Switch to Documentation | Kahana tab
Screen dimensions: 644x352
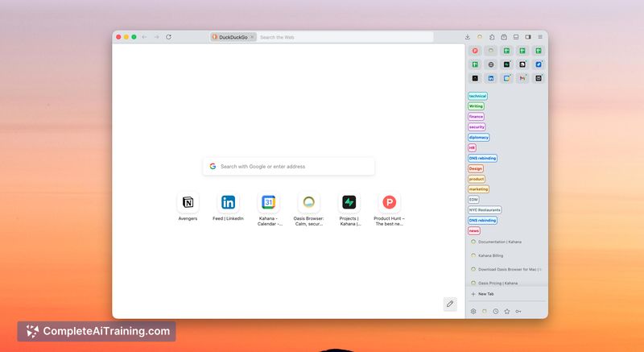click(507, 242)
